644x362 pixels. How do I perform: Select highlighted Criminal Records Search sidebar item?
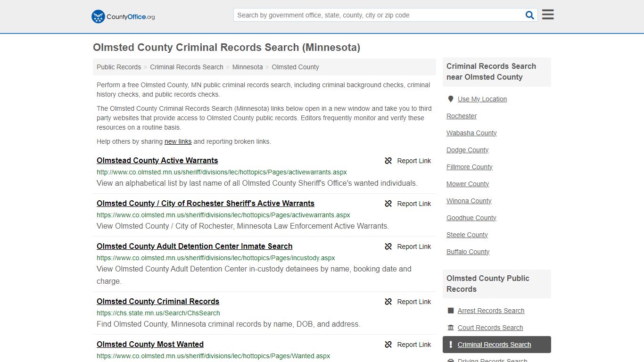[497, 345]
